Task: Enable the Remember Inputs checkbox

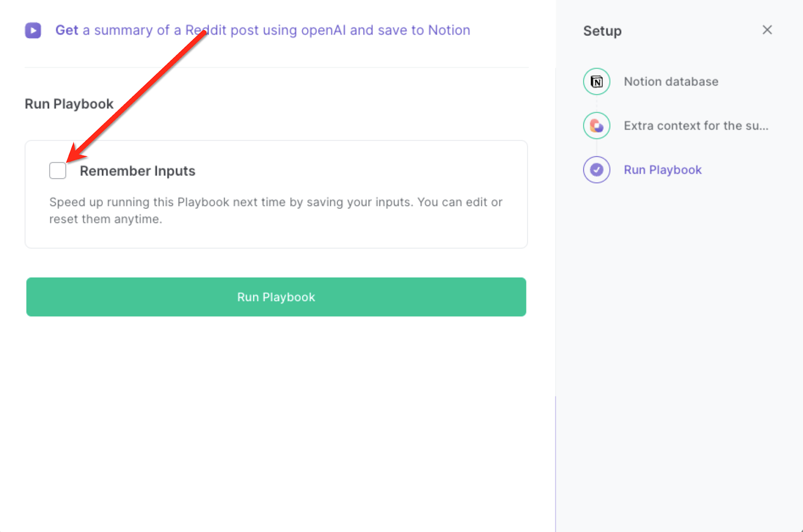Action: (x=57, y=171)
